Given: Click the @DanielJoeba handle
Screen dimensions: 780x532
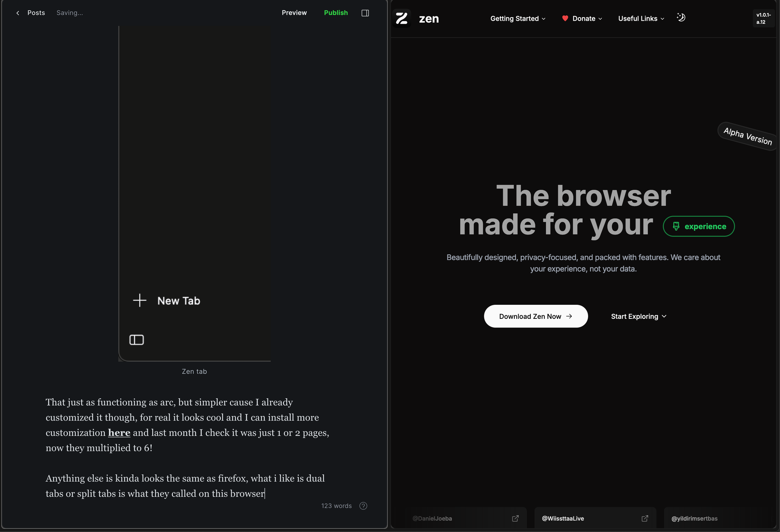Looking at the screenshot, I should pyautogui.click(x=432, y=518).
